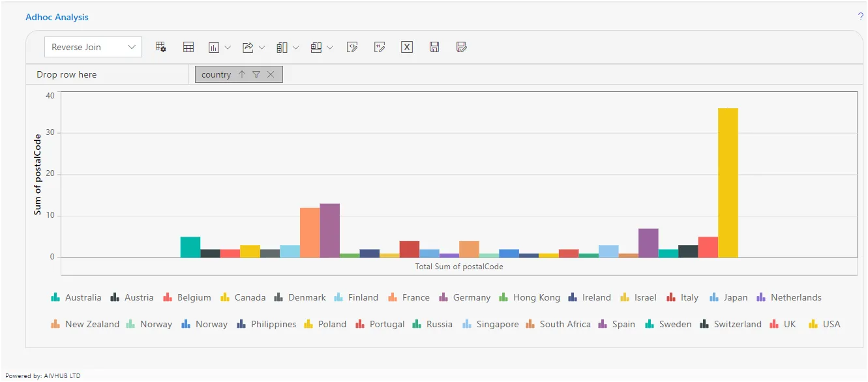The height and width of the screenshot is (382, 868).
Task: Select the orange France bar in chart
Action: pos(310,233)
